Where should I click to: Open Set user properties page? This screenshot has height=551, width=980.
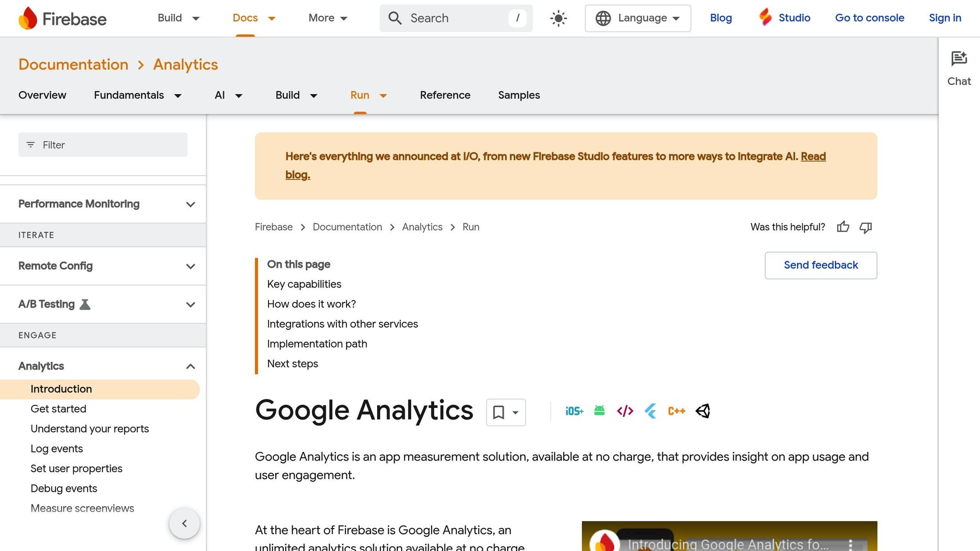pyautogui.click(x=77, y=469)
